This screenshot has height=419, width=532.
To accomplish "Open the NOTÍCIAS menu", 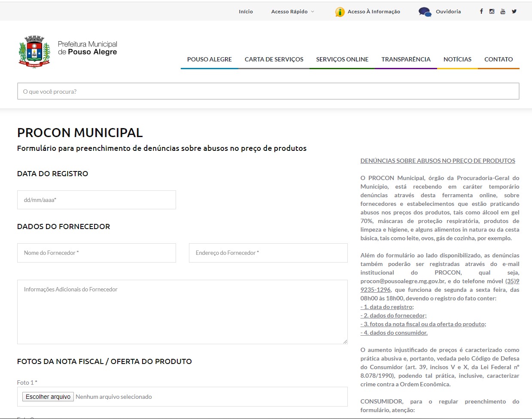I will coord(457,60).
